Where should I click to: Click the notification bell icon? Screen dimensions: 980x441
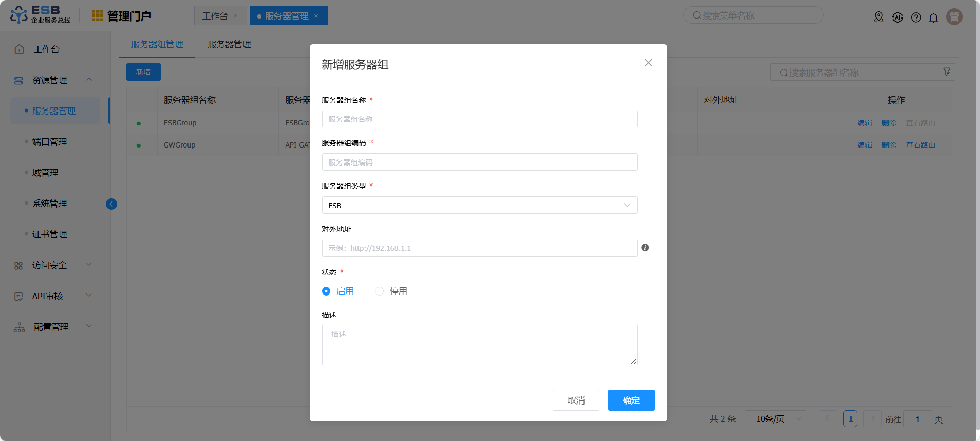pos(933,17)
